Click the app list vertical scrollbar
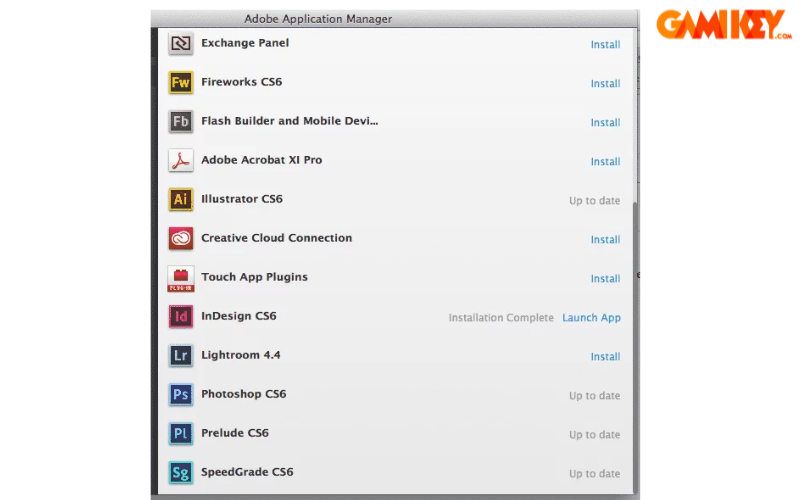The width and height of the screenshot is (800, 500). tap(635, 347)
